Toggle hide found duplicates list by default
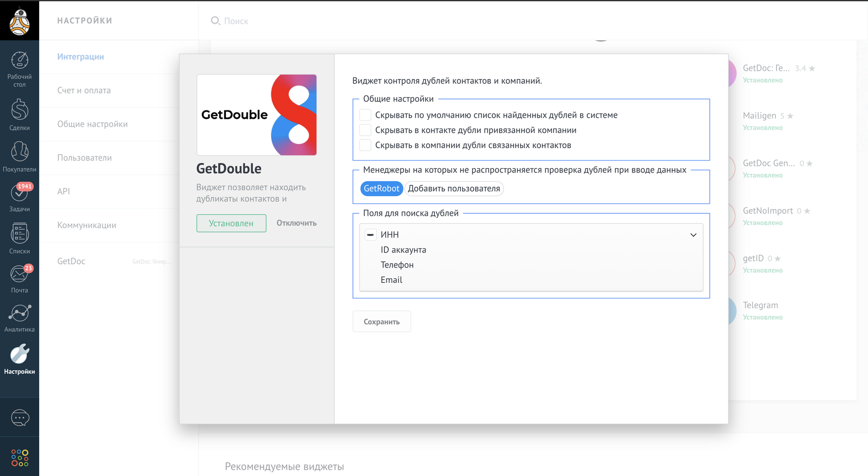Viewport: 868px width, 476px height. [x=365, y=115]
